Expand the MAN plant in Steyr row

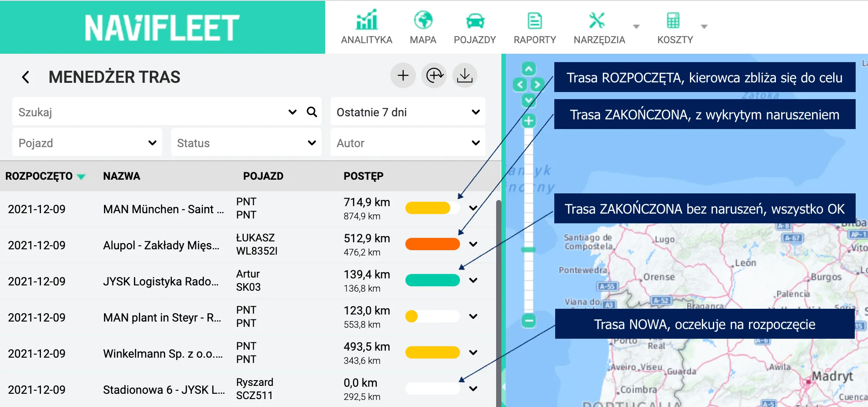[x=473, y=316]
